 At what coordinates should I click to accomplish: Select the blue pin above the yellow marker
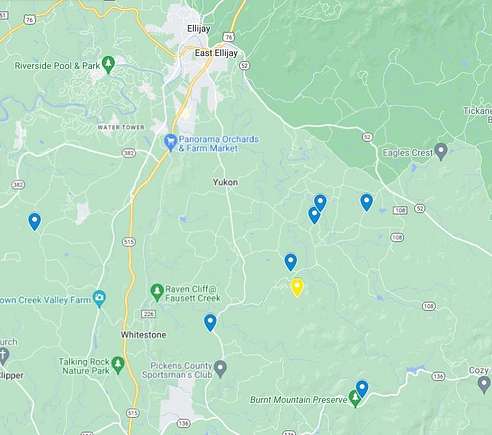[291, 262]
